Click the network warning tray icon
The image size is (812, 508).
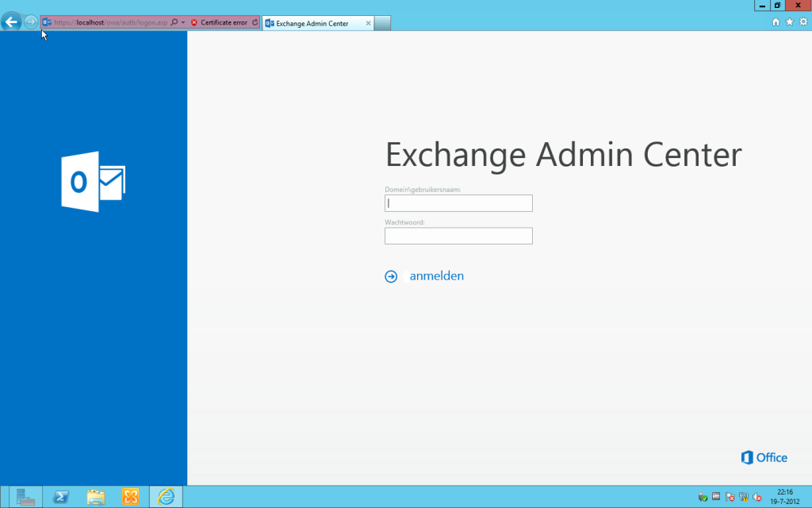click(x=744, y=497)
